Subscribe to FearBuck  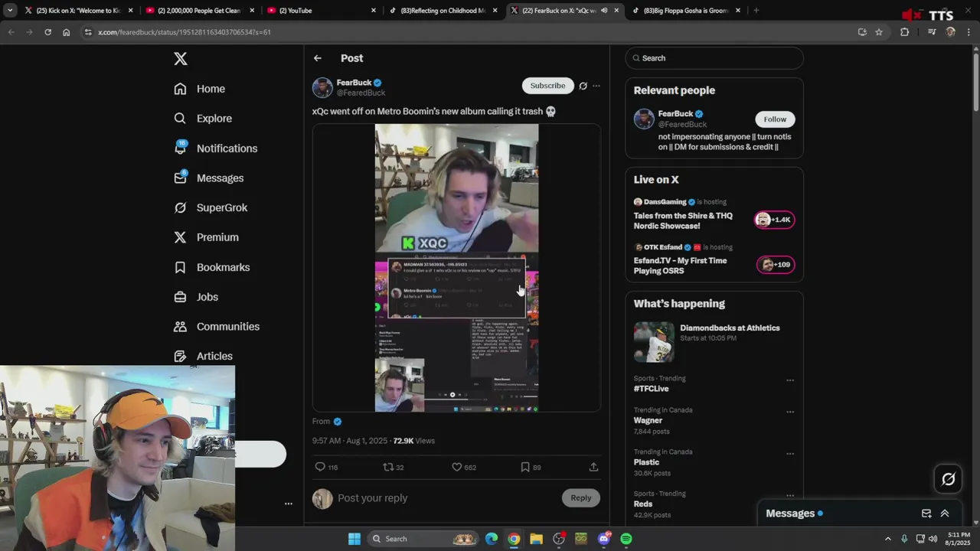tap(547, 86)
